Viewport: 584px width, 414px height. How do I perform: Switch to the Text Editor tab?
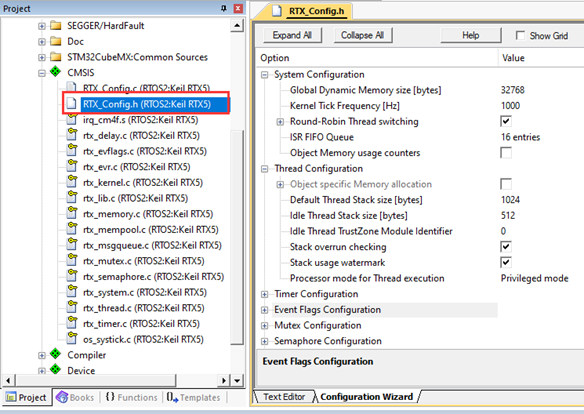click(x=284, y=397)
